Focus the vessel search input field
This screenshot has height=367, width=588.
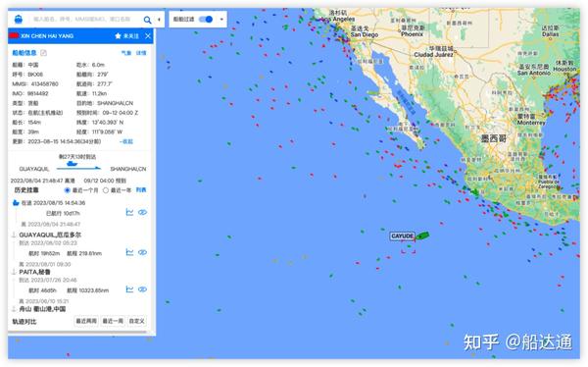click(81, 20)
